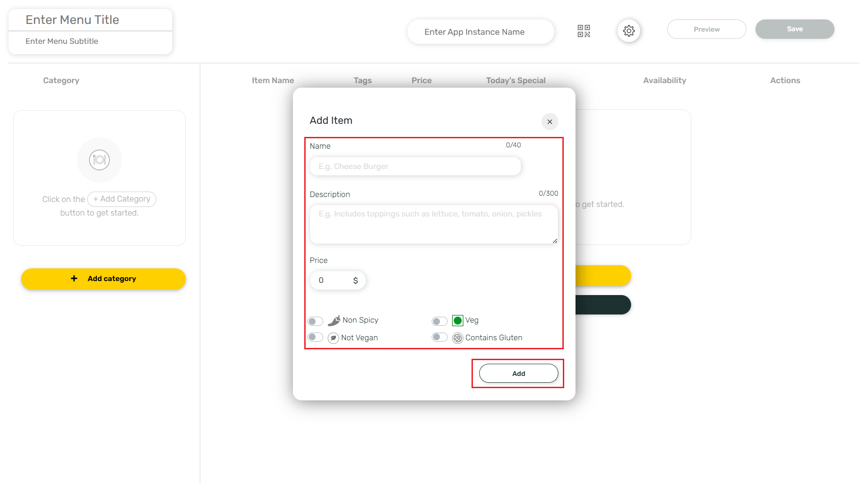
Task: Enable the Not Vegan switch
Action: click(315, 338)
